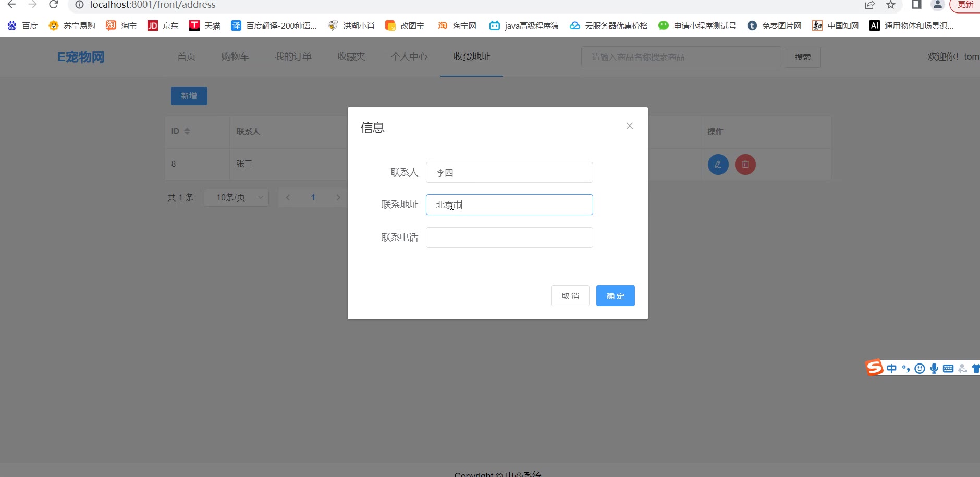This screenshot has height=477, width=980.
Task: Open the Sogou emoji smiley icon
Action: (920, 369)
